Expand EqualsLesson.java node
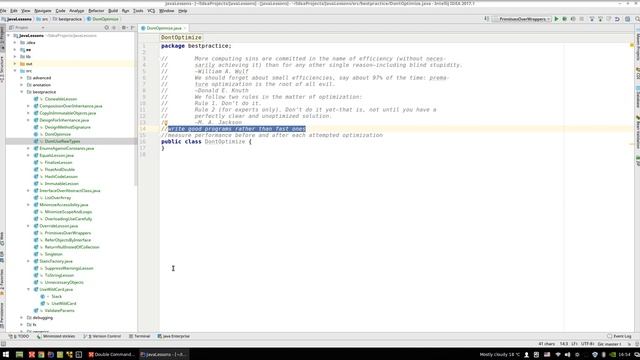Viewport: 640px width, 360px height. click(29, 156)
